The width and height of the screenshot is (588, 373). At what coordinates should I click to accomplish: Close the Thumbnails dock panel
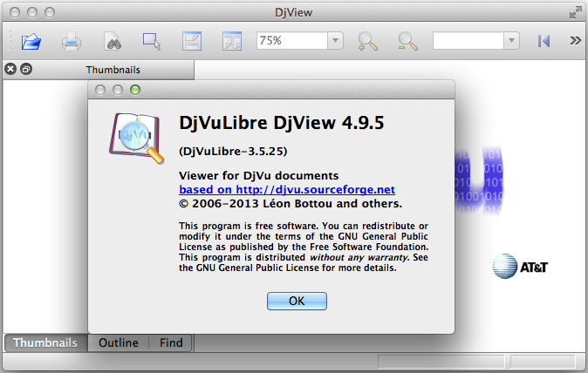[x=10, y=69]
